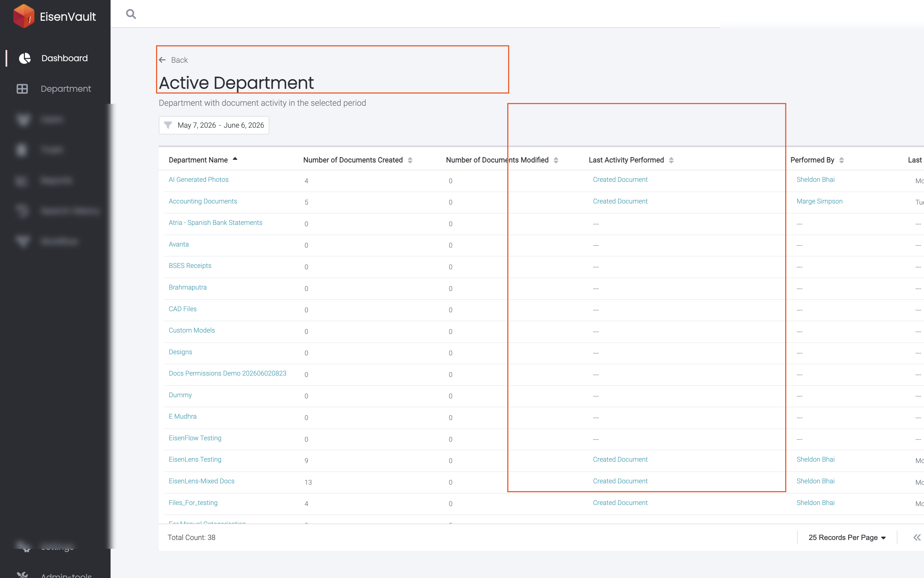Open the Avanta department
924x578 pixels.
pyautogui.click(x=179, y=244)
